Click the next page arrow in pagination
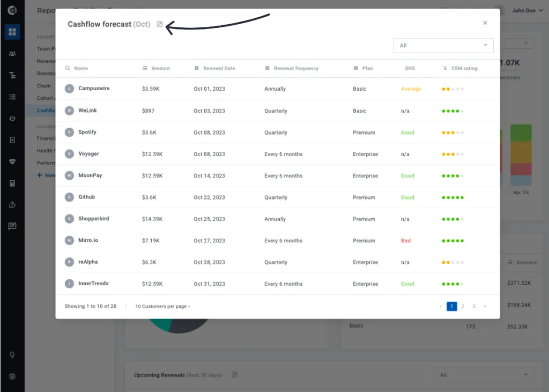 (485, 307)
